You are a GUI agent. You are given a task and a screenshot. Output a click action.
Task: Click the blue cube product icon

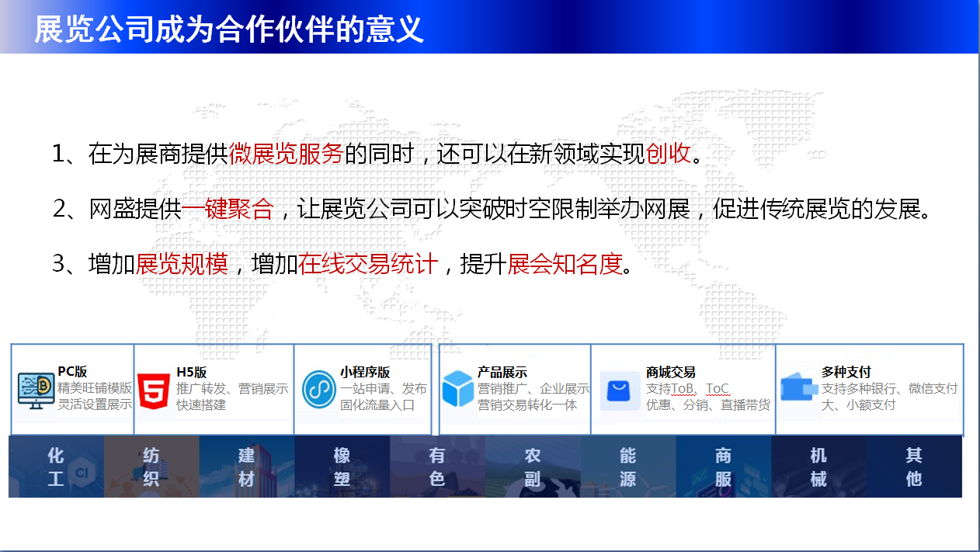(x=457, y=390)
